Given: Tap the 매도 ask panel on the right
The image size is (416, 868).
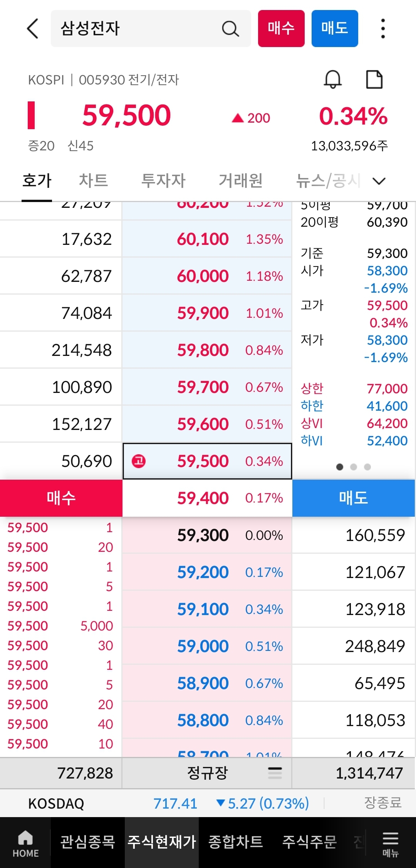Looking at the screenshot, I should (354, 498).
